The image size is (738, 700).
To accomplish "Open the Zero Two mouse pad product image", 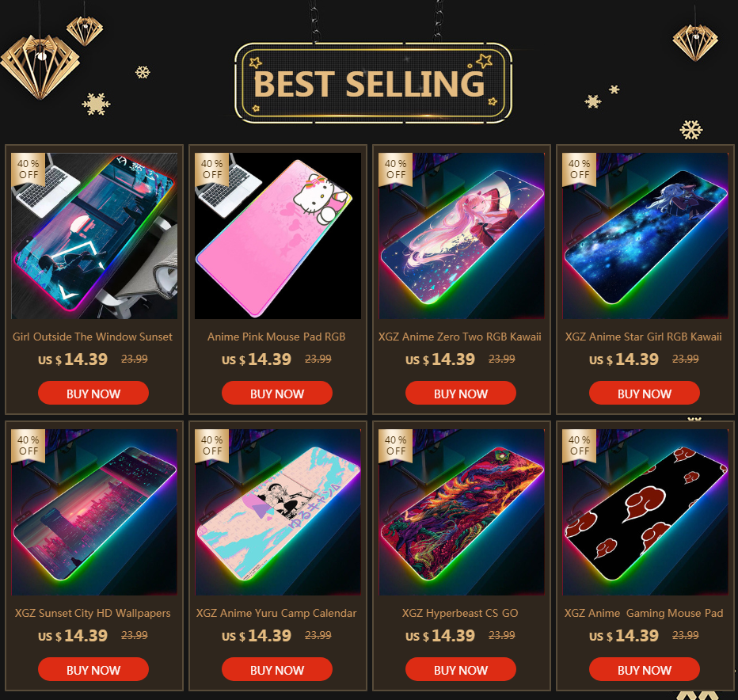I will (x=461, y=236).
